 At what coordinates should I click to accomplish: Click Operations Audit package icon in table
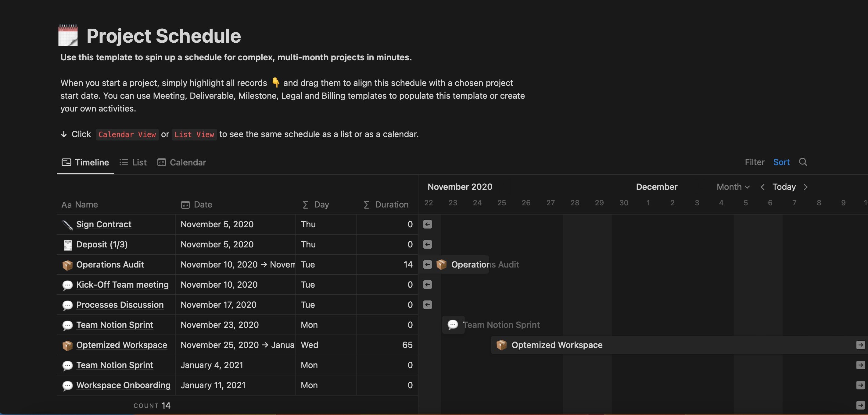(x=67, y=265)
